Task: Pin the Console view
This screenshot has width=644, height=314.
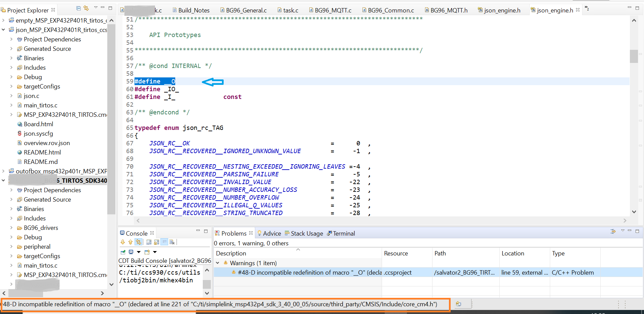Action: [x=123, y=252]
